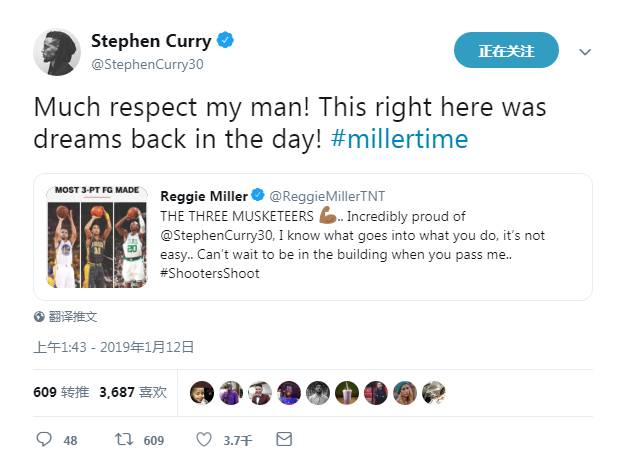Open the #millertime hashtag
Image resolution: width=627 pixels, height=475 pixels.
point(399,139)
